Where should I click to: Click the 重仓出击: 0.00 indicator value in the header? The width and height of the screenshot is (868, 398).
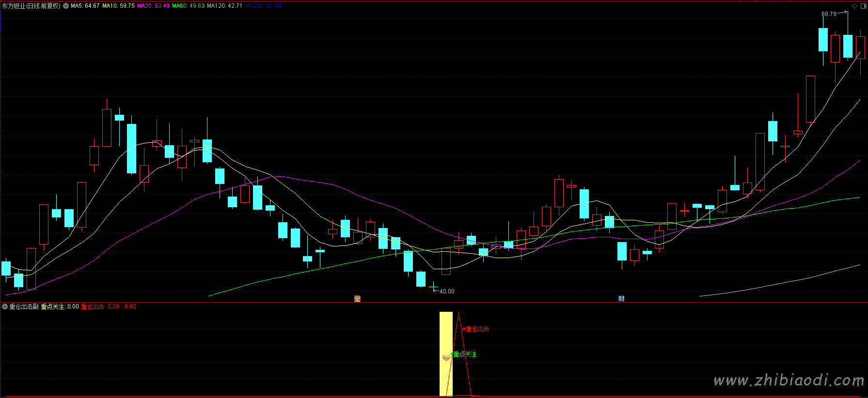pos(100,306)
